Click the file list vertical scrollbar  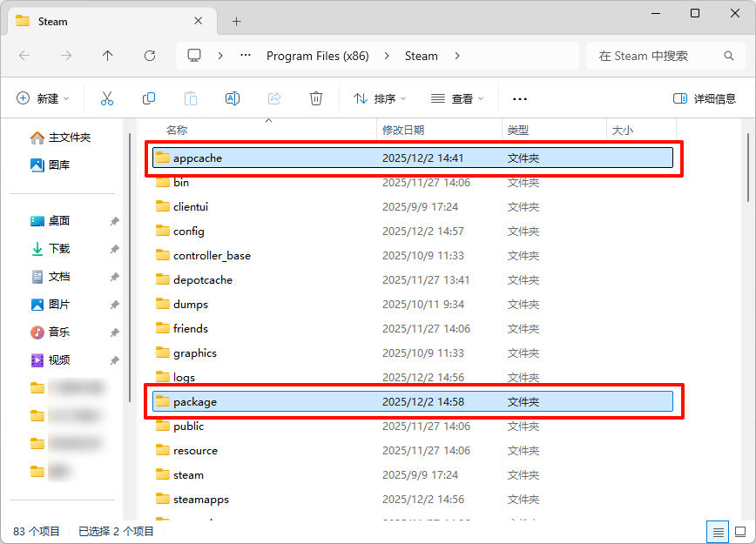pyautogui.click(x=748, y=168)
